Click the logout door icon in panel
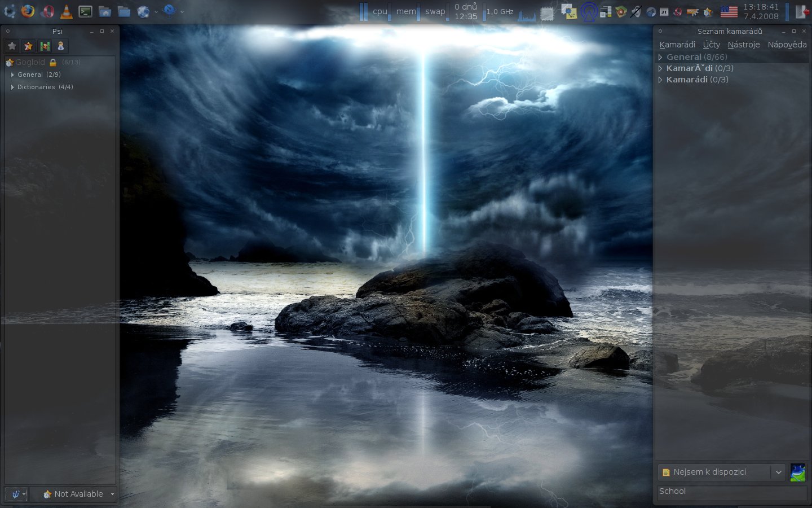 click(801, 11)
